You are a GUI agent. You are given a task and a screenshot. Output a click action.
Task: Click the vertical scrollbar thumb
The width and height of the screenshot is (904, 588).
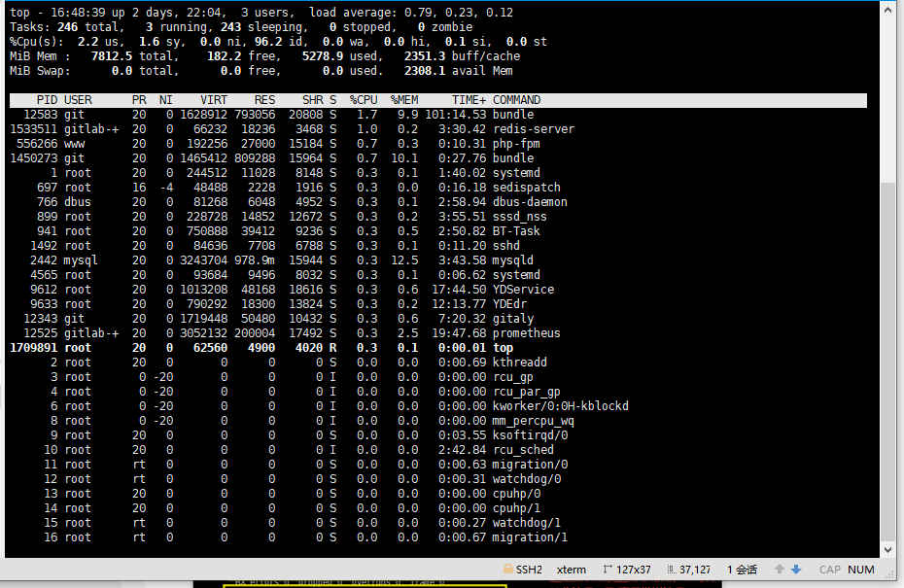coord(887,362)
